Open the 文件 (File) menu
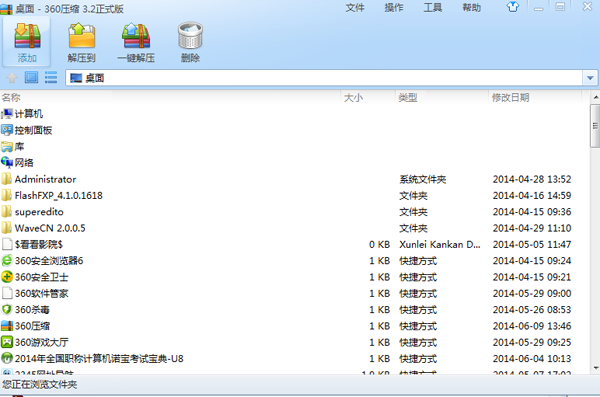Image resolution: width=600 pixels, height=397 pixels. (355, 8)
